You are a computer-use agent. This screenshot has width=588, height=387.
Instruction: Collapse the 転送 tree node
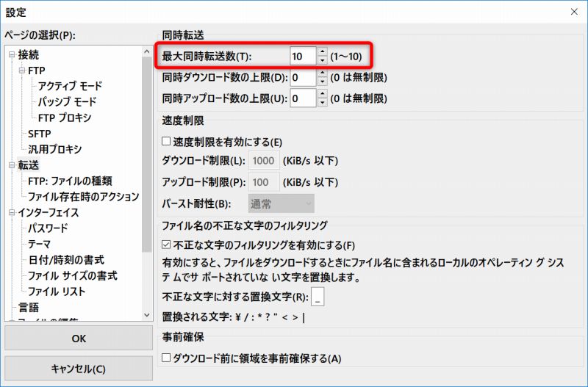11,165
